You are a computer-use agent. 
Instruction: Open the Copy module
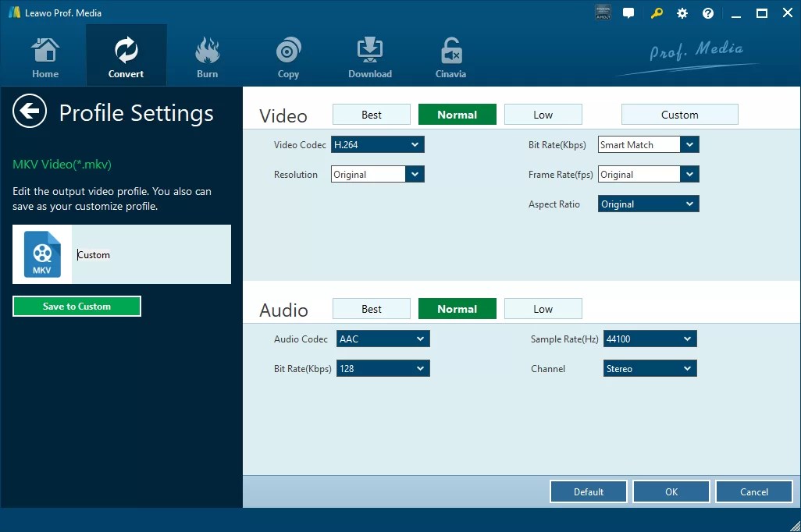click(x=288, y=55)
